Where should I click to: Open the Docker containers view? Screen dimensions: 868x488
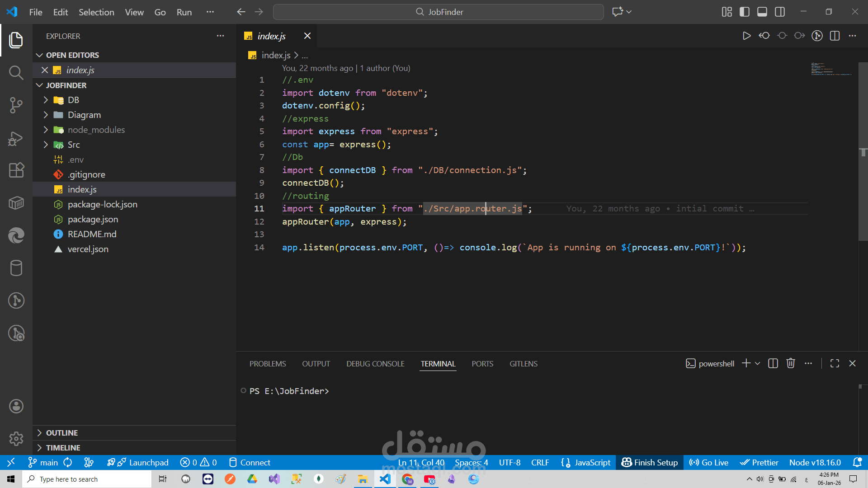(x=16, y=203)
